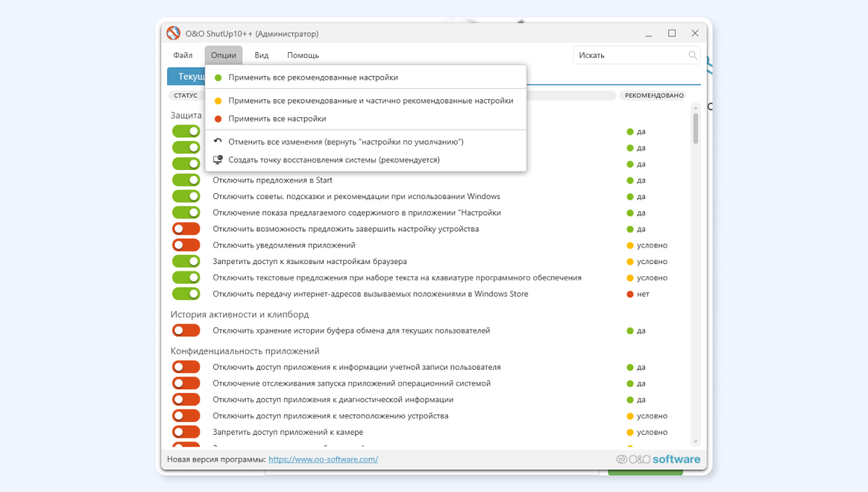Toggle switch for Запретить доступ к языковым настройкам браузера
This screenshot has width=868, height=492.
pyautogui.click(x=186, y=261)
